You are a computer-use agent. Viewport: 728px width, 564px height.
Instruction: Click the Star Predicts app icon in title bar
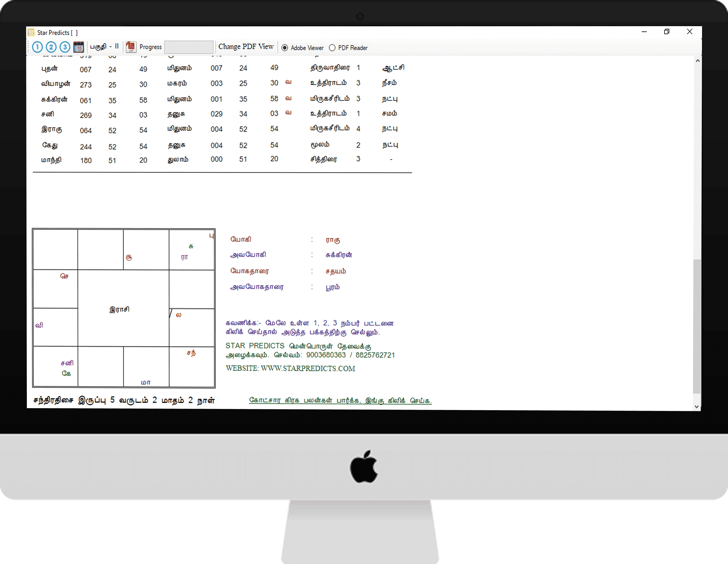pyautogui.click(x=31, y=32)
